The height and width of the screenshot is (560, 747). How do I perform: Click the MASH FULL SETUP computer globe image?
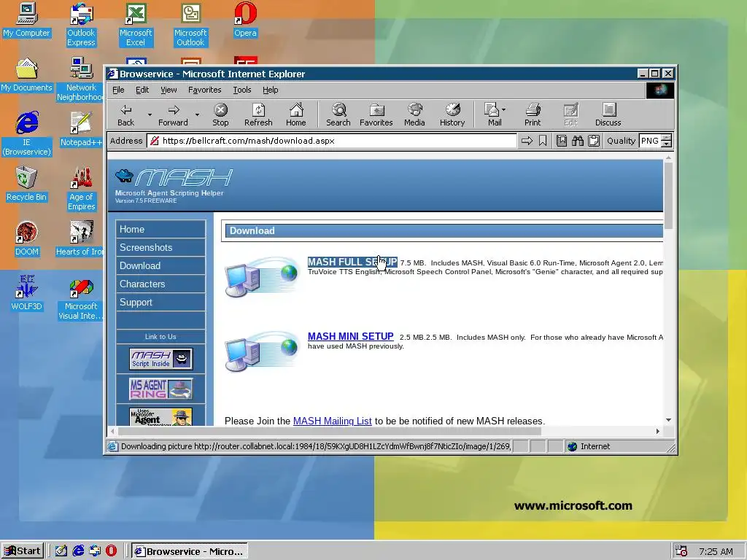click(262, 276)
